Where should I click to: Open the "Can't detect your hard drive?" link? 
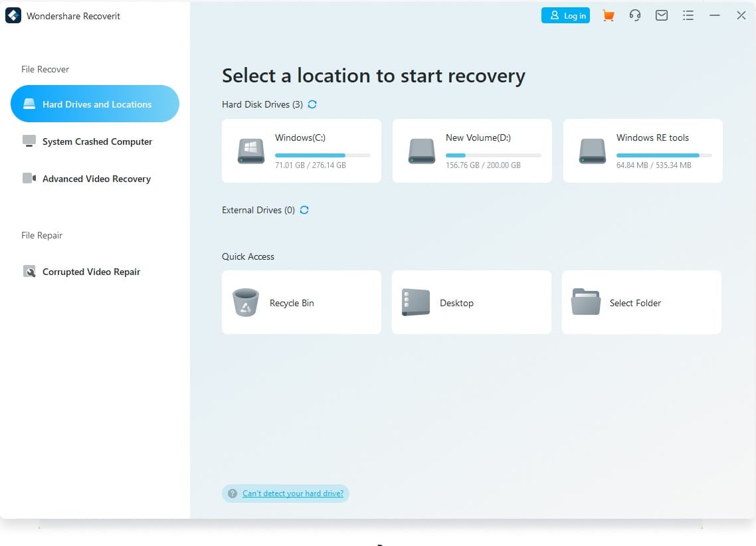293,494
